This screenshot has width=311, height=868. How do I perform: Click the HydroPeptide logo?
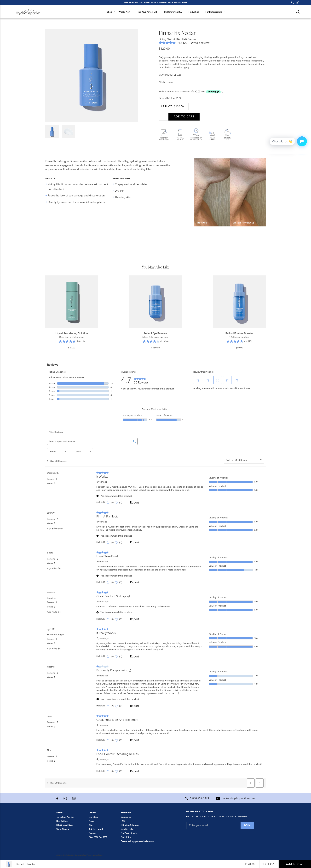tap(28, 12)
